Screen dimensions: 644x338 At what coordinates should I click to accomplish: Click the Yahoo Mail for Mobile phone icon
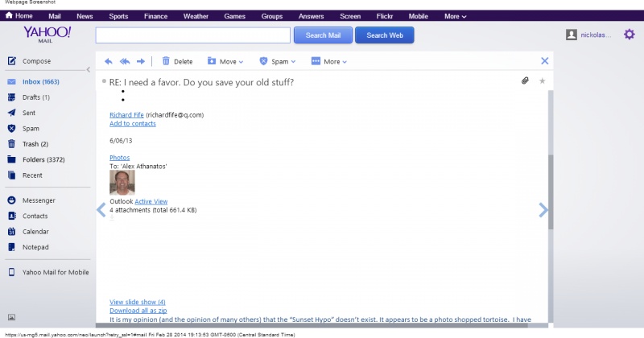(11, 272)
